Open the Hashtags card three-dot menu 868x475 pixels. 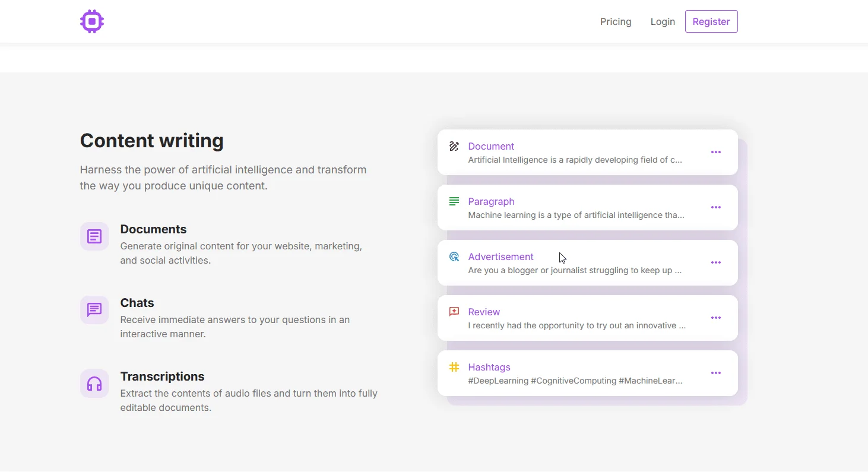(x=716, y=373)
